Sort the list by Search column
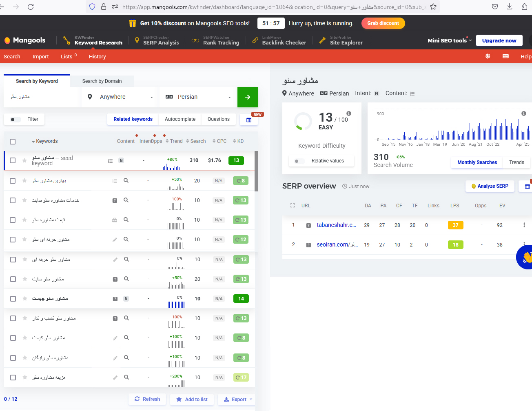532x411 pixels. coord(196,141)
